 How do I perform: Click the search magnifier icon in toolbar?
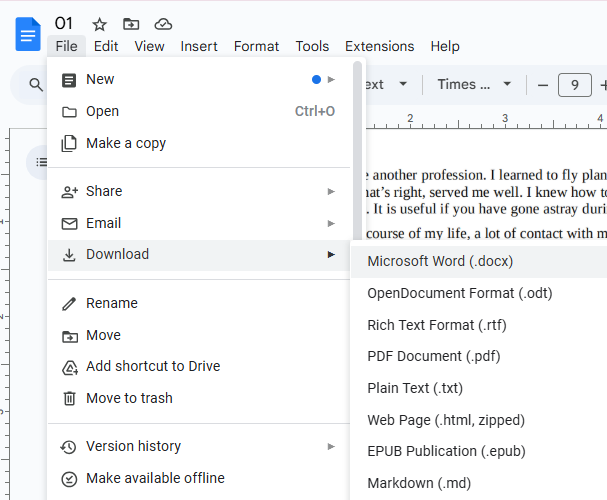36,85
